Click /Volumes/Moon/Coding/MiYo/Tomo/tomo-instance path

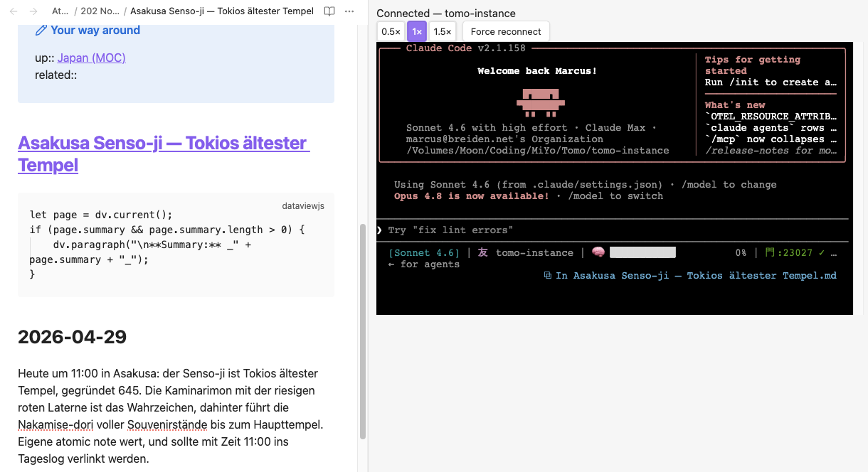pos(537,150)
